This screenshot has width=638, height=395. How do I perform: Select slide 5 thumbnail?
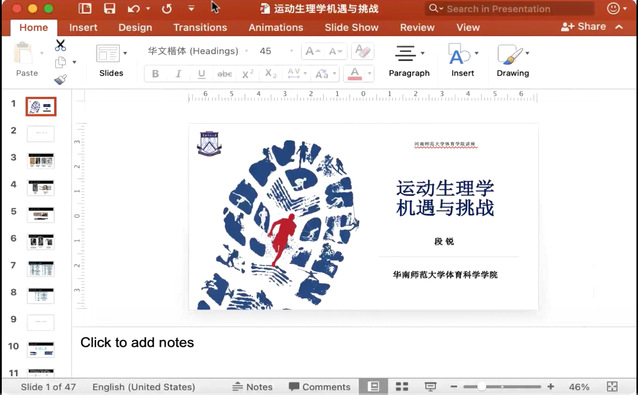[41, 214]
